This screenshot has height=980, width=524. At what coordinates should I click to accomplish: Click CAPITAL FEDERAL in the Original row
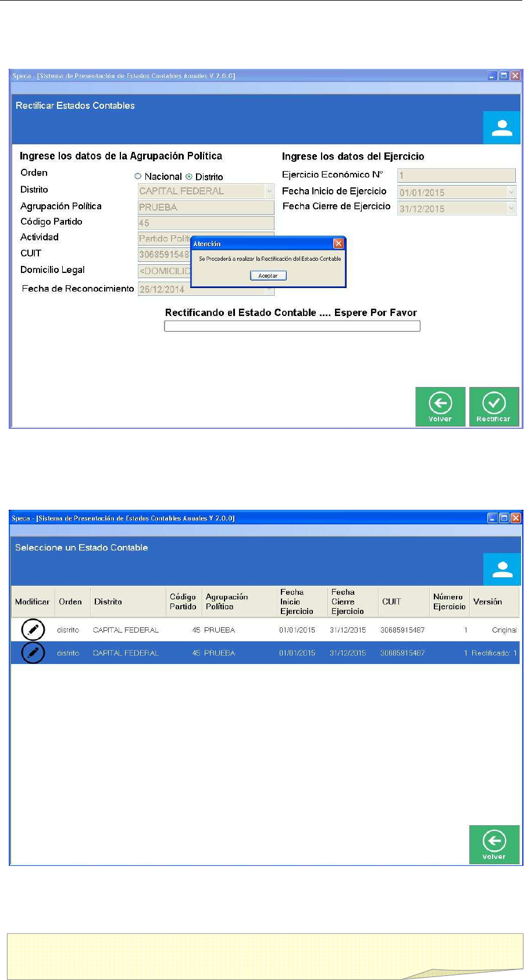[126, 630]
